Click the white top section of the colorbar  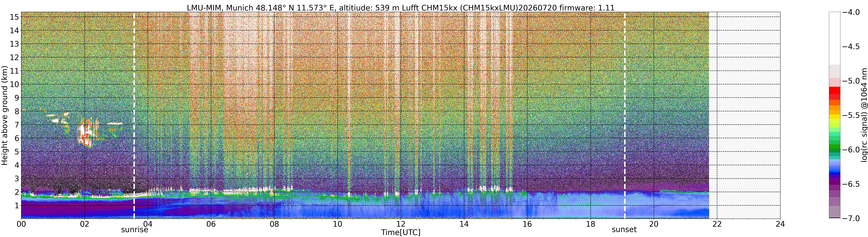click(835, 38)
